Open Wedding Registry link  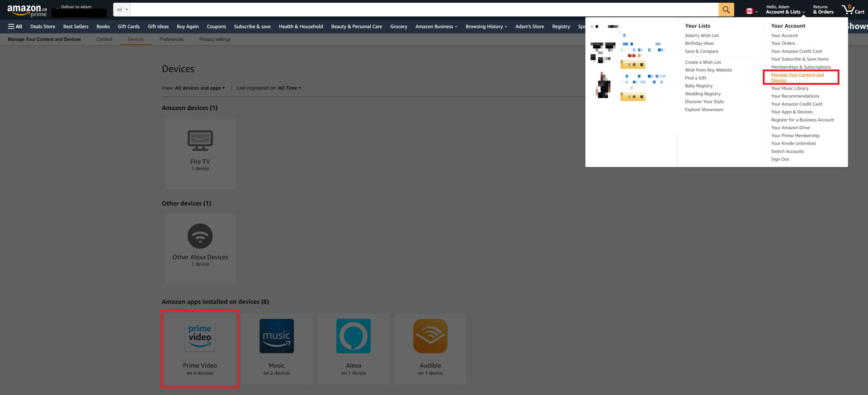point(703,94)
